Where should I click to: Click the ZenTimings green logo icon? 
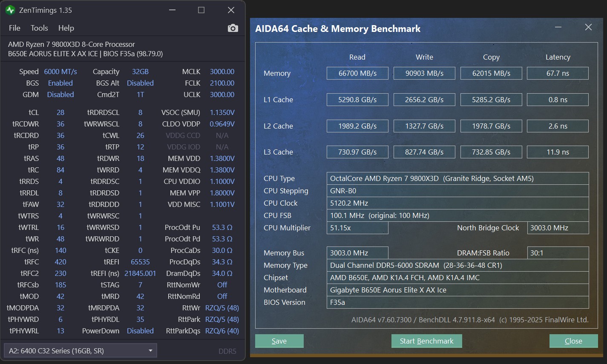pos(10,9)
